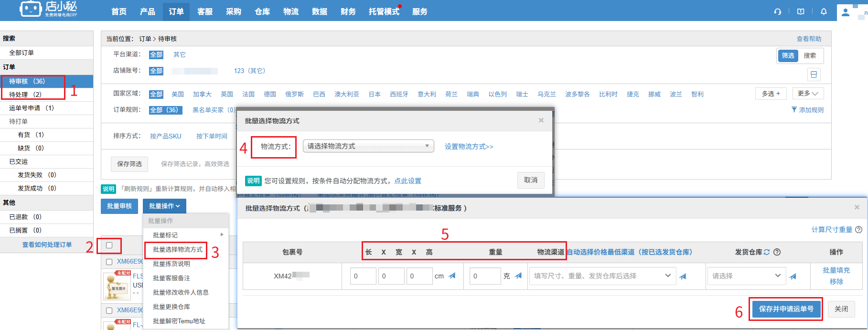Click the notification bell icon
The width and height of the screenshot is (868, 330).
click(x=824, y=12)
